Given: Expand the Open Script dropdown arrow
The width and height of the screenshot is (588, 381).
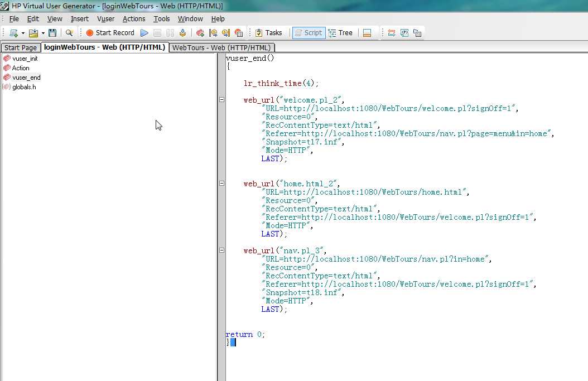Looking at the screenshot, I should [43, 33].
